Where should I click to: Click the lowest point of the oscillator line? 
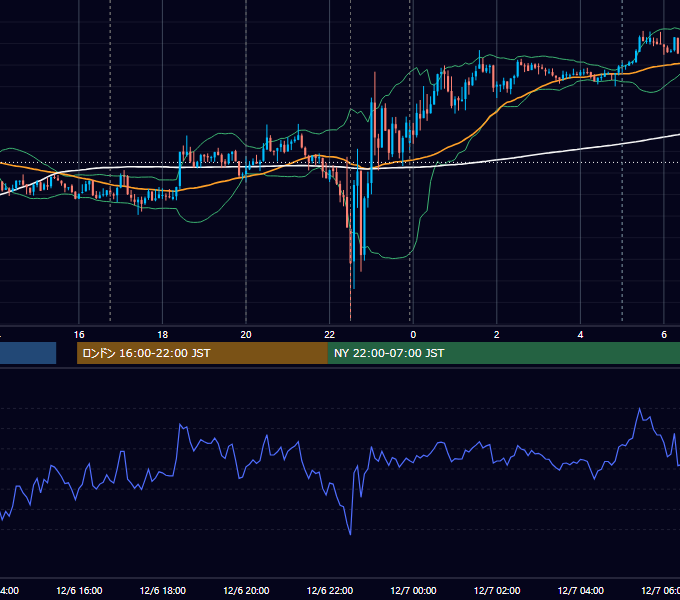[x=350, y=534]
